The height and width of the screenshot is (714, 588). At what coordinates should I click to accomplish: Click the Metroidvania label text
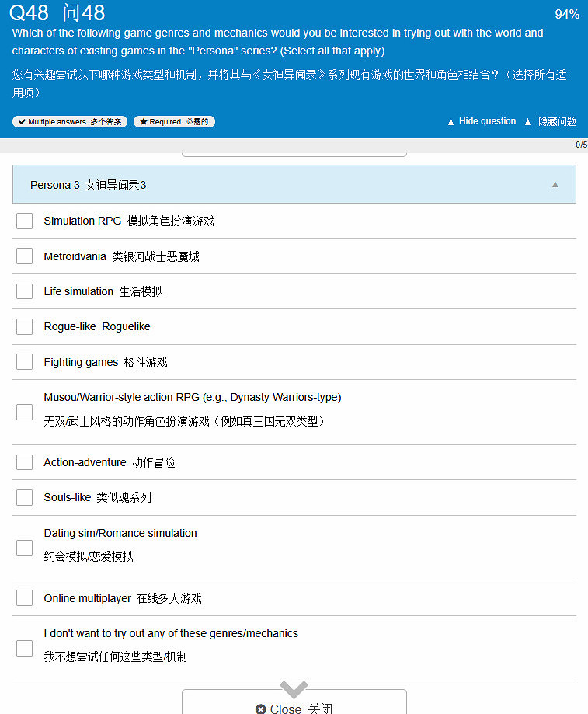[121, 256]
